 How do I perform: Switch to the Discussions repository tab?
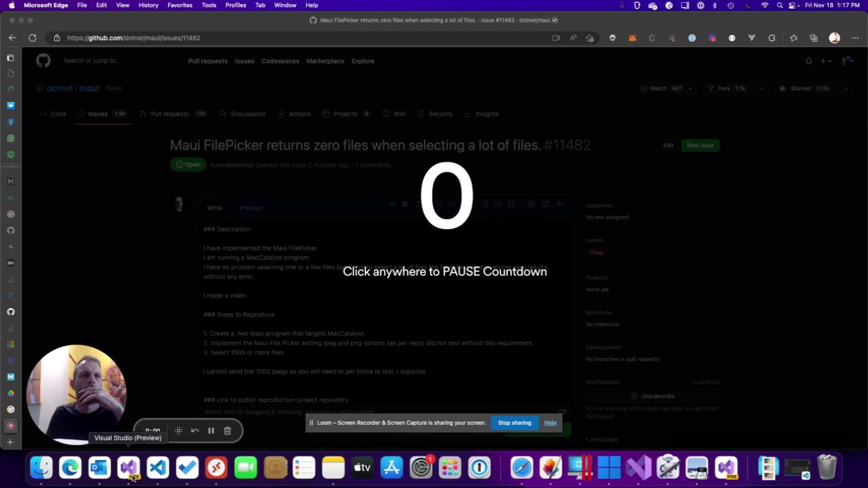point(242,114)
